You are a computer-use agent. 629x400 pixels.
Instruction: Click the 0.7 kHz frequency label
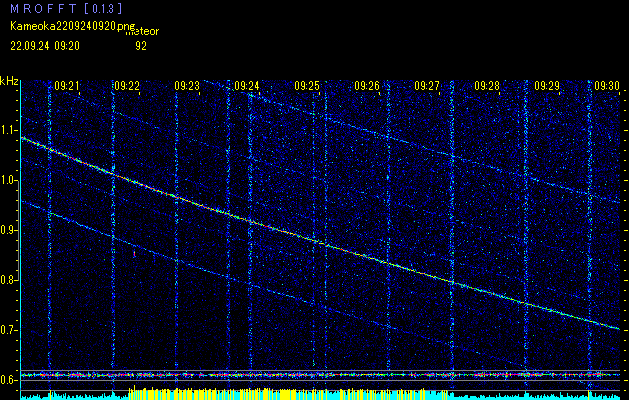tap(8, 330)
